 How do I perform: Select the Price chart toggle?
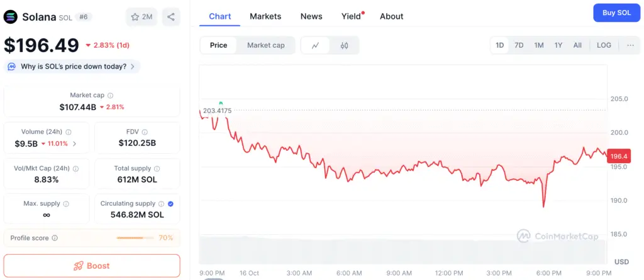click(x=219, y=45)
